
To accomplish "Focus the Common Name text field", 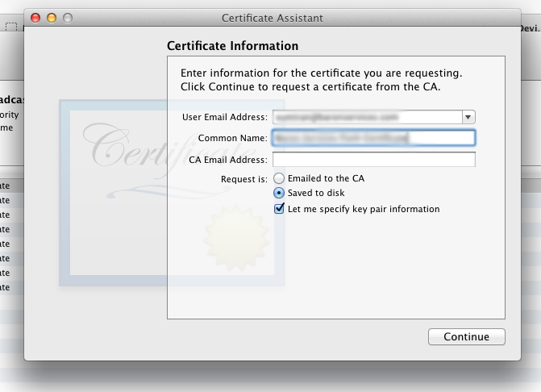I will [x=373, y=138].
